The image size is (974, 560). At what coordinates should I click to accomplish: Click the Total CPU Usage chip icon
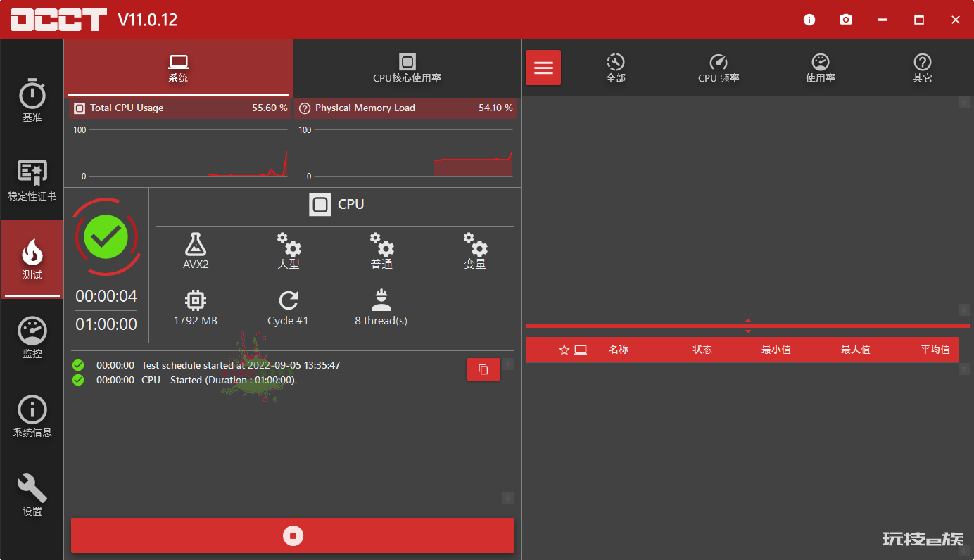80,108
